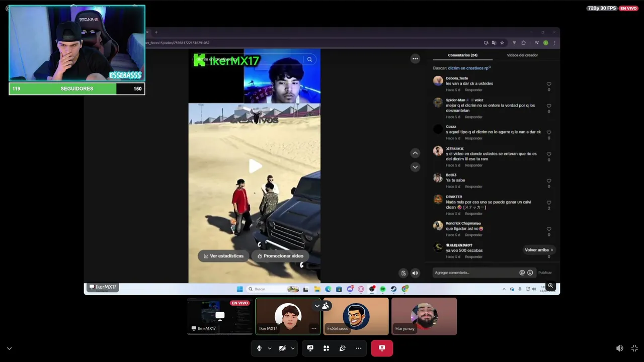The image size is (644, 362).
Task: Open Discord activities launcher
Action: [x=326, y=348]
